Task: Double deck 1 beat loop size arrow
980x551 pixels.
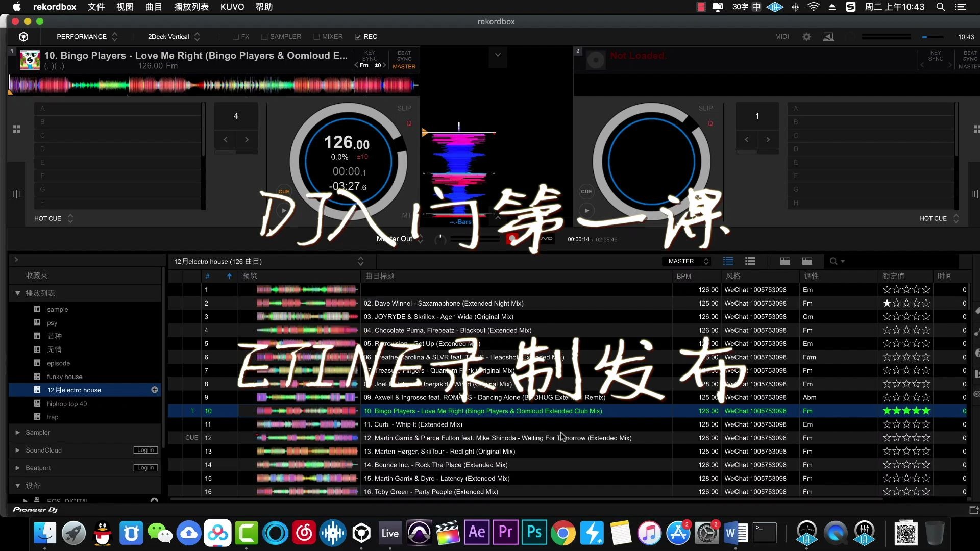Action: [247, 139]
